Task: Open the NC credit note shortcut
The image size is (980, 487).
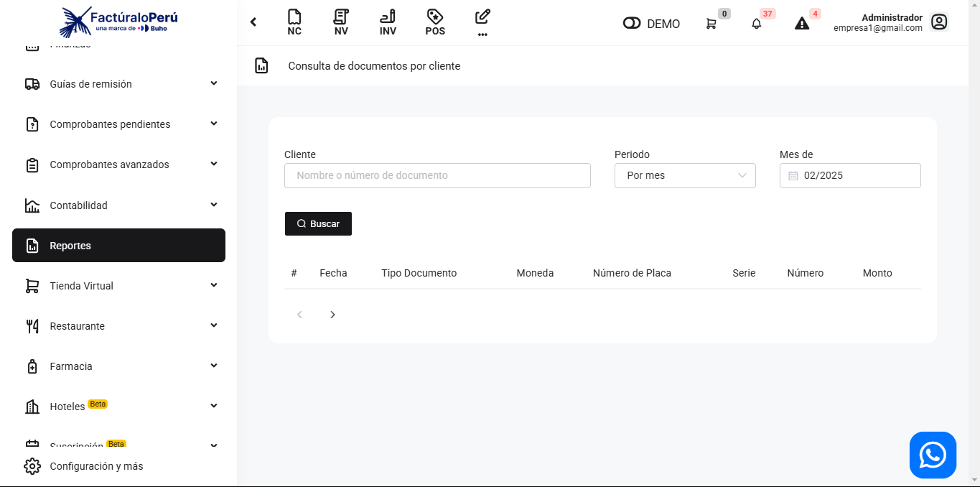Action: click(294, 22)
